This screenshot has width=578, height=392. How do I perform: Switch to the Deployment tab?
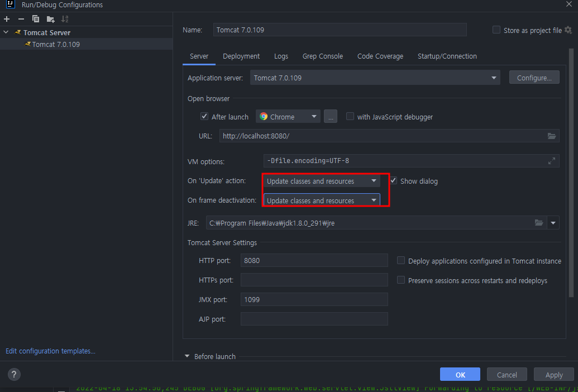click(241, 56)
